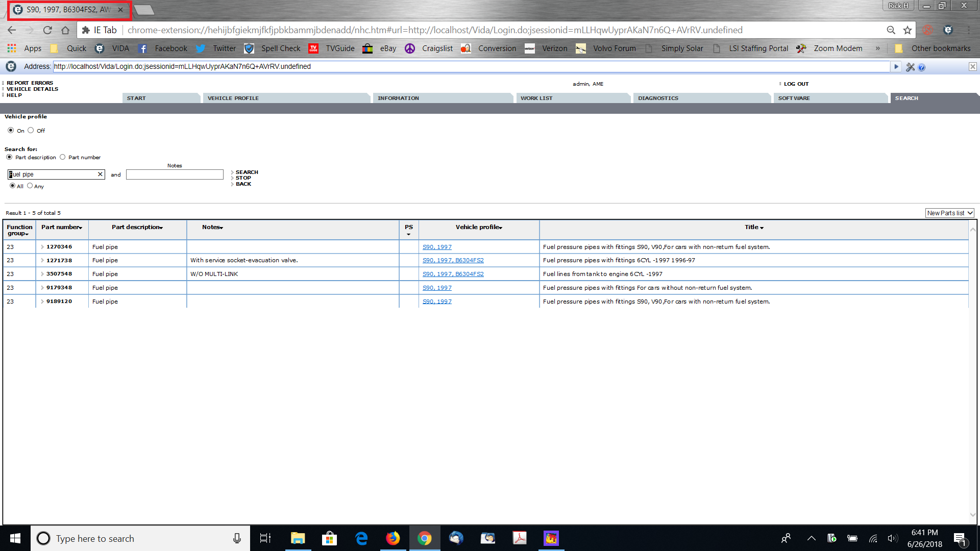Clear the fuel pipe search field X
980x551 pixels.
click(x=100, y=174)
